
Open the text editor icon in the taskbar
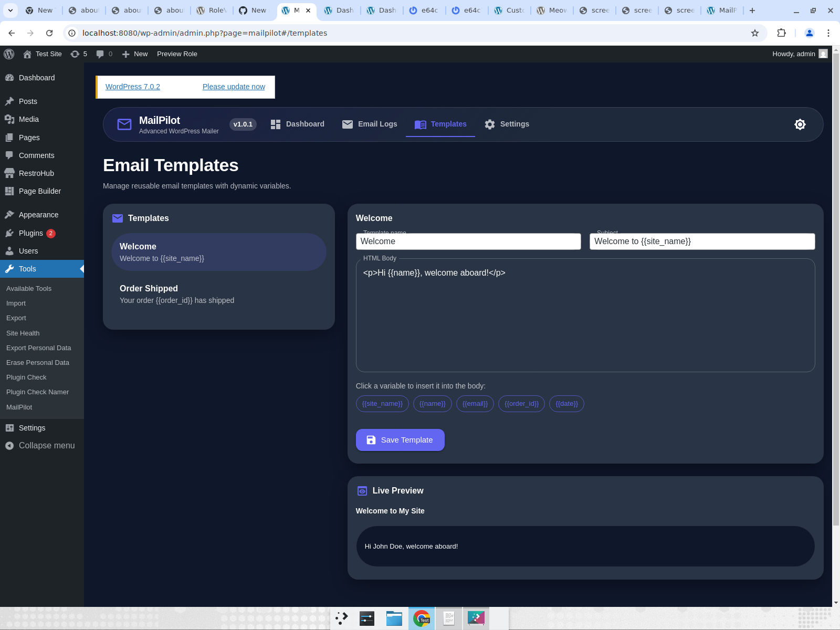click(449, 618)
